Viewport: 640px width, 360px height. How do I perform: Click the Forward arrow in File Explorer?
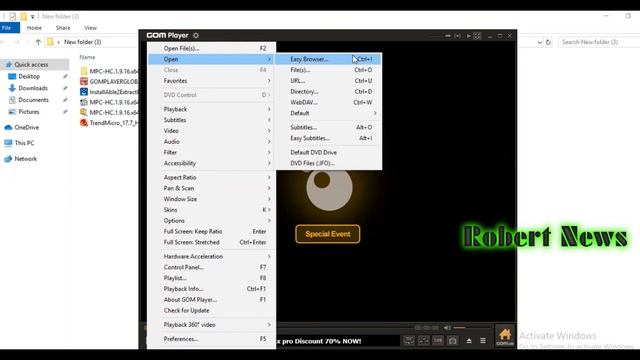point(16,42)
